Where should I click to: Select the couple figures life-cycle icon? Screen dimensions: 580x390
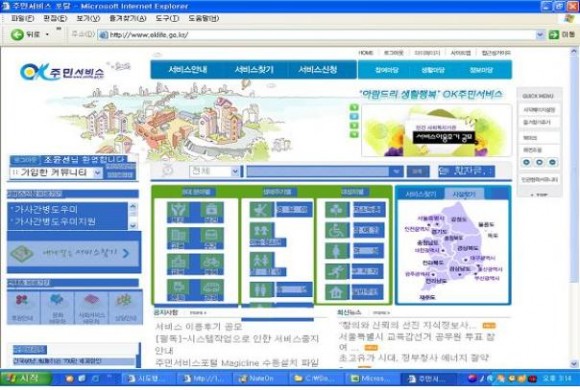[262, 289]
